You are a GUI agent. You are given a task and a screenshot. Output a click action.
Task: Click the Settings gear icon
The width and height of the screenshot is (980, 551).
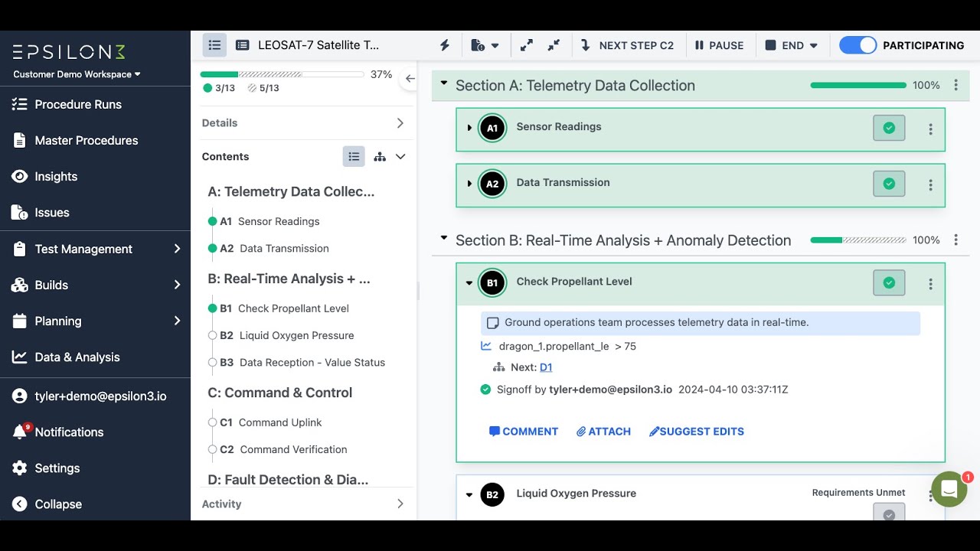click(x=20, y=468)
